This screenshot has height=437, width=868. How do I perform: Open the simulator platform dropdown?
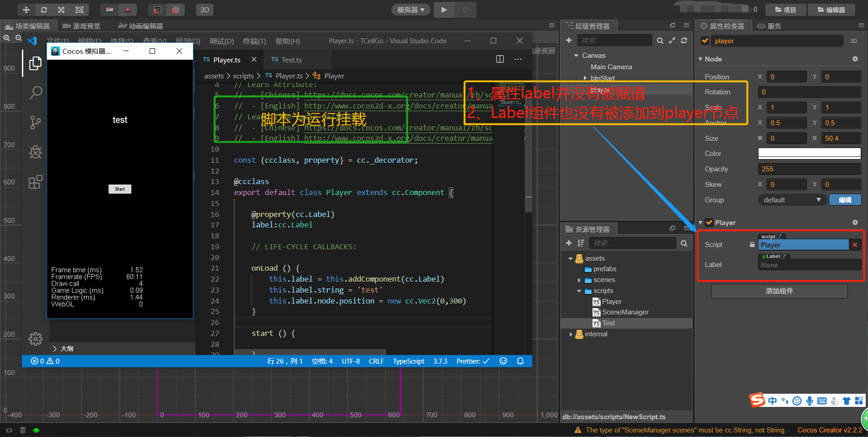411,10
